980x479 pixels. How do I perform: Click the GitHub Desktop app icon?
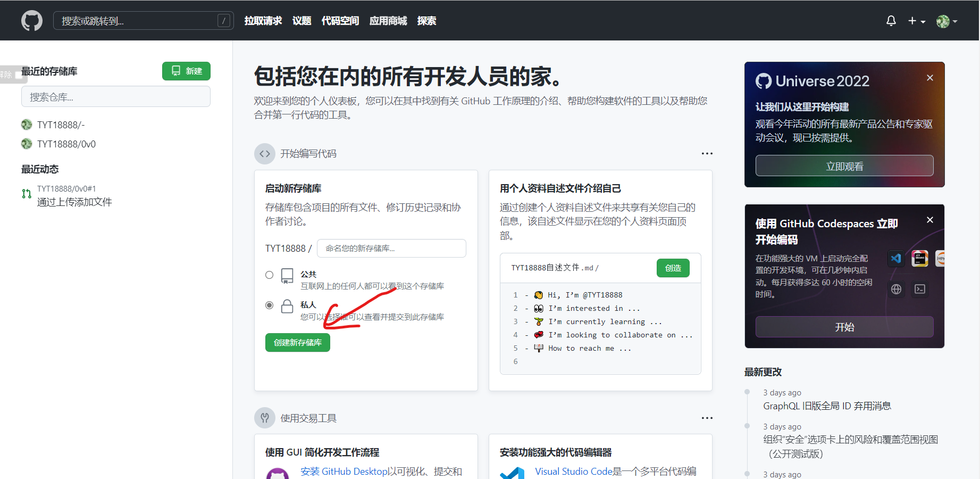(x=278, y=474)
